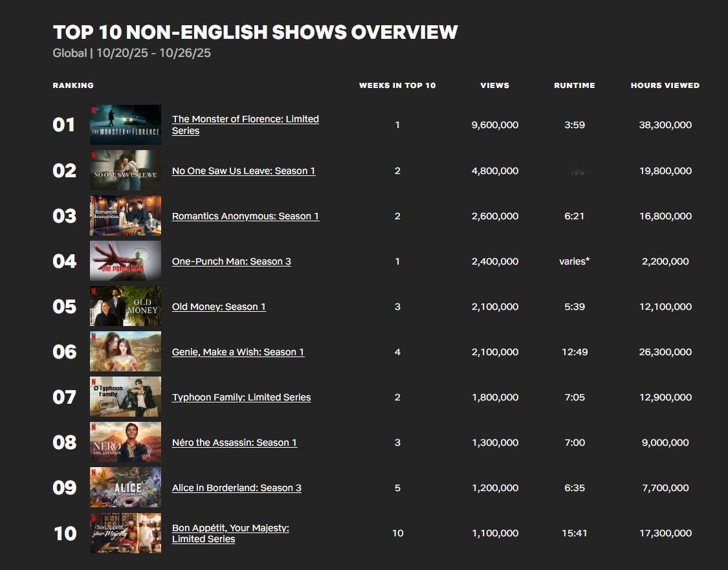728x570 pixels.
Task: Select the 6:35 runtime value
Action: coord(575,488)
